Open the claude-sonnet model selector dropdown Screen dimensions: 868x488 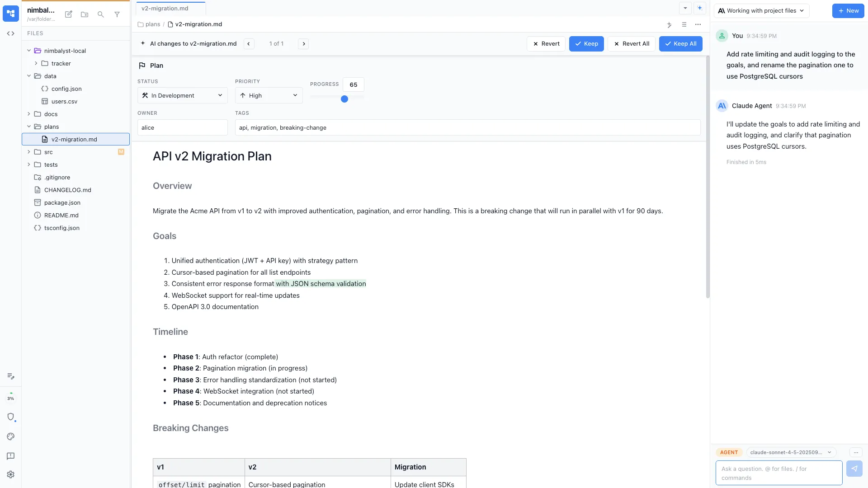tap(790, 452)
